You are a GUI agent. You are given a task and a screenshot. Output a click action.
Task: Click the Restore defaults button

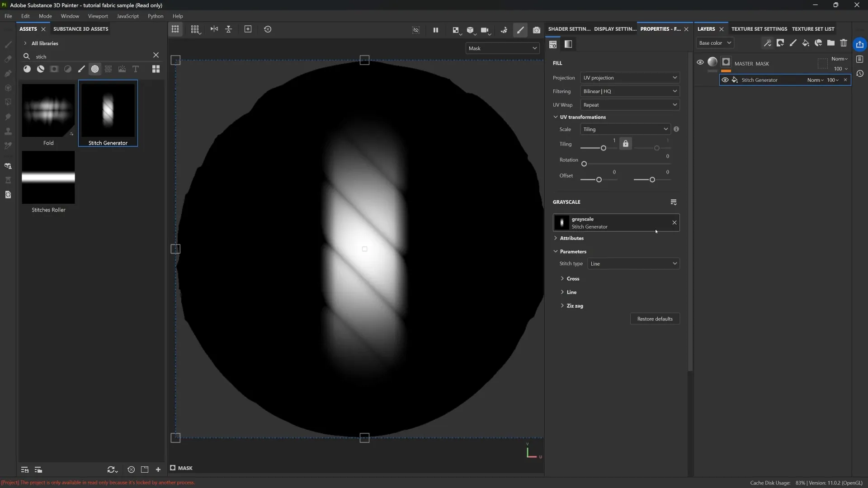[655, 319]
